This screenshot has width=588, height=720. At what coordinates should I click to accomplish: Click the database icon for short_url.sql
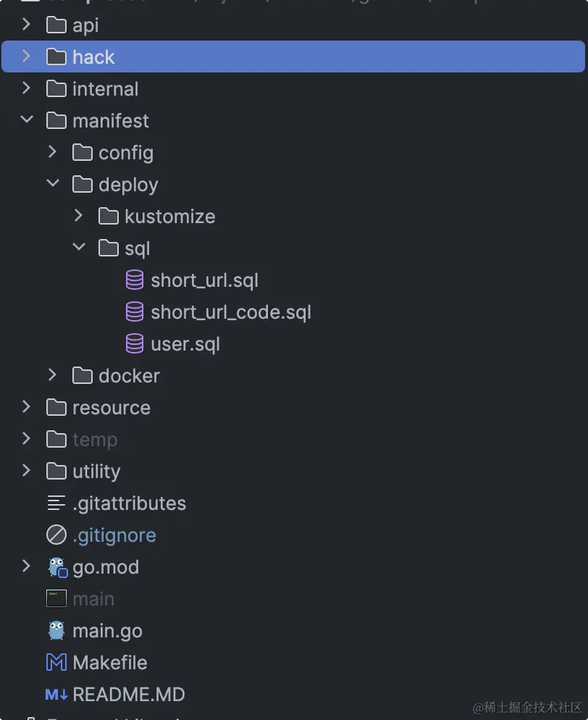(x=135, y=280)
